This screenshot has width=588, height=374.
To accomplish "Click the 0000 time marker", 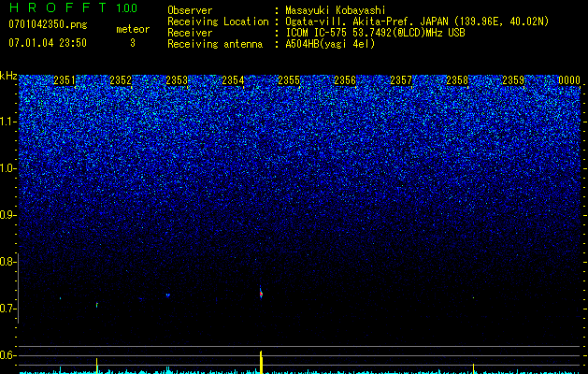I will 569,80.
